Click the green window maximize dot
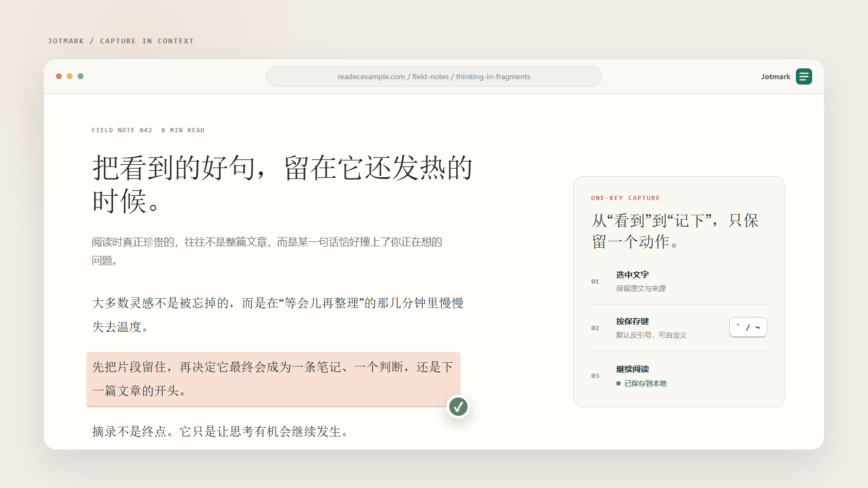868x488 pixels. pyautogui.click(x=80, y=76)
